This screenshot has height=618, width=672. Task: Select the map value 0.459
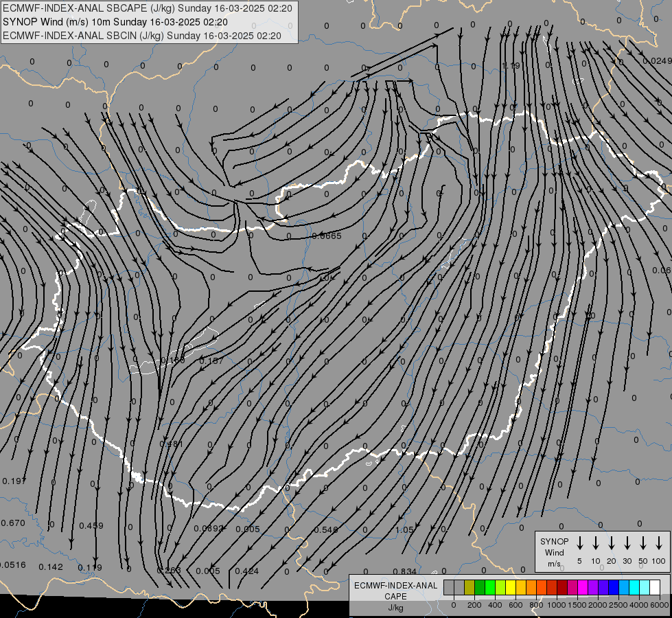[91, 525]
